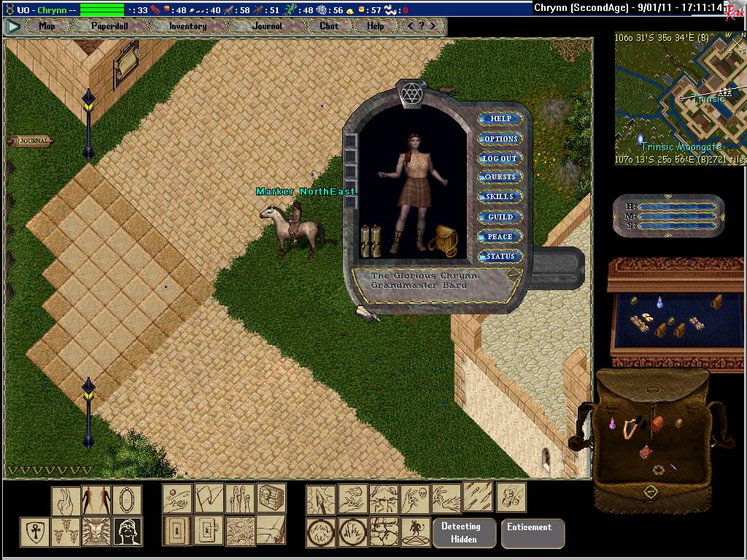Collapse the backpack with its bottom diamond
The width and height of the screenshot is (747, 560).
point(651,492)
